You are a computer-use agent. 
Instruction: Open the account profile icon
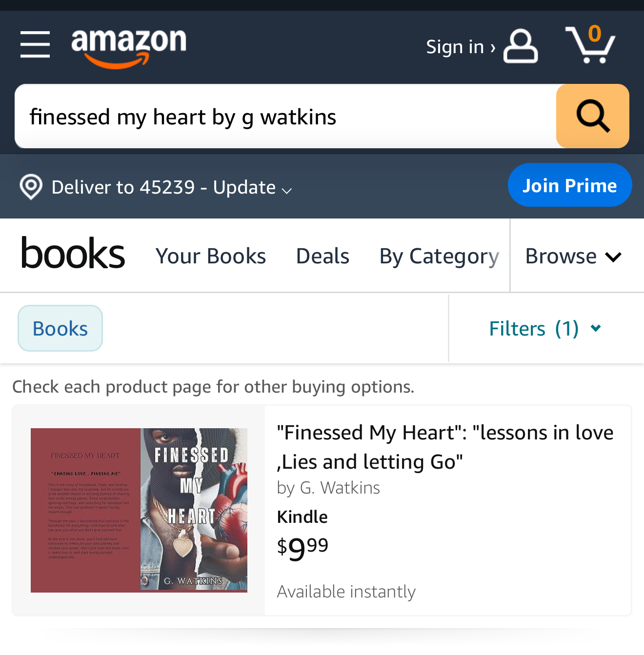coord(521,46)
